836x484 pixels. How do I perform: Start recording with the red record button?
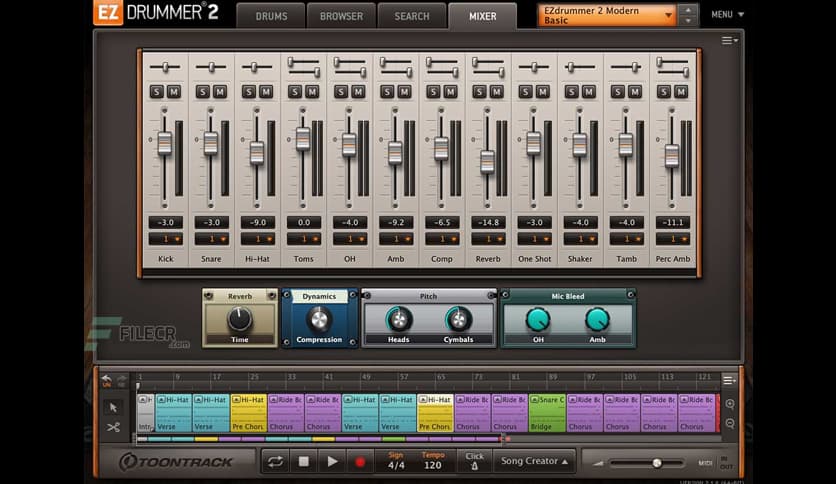point(360,462)
